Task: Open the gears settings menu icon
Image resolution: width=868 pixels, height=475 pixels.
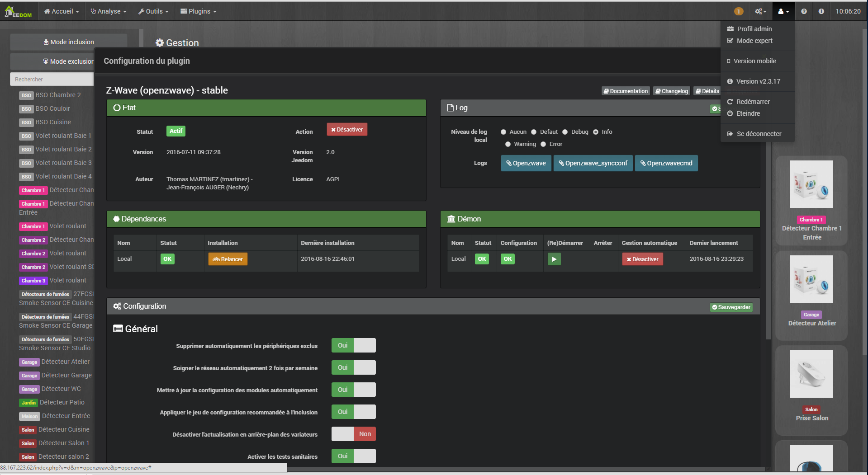Action: [x=761, y=11]
